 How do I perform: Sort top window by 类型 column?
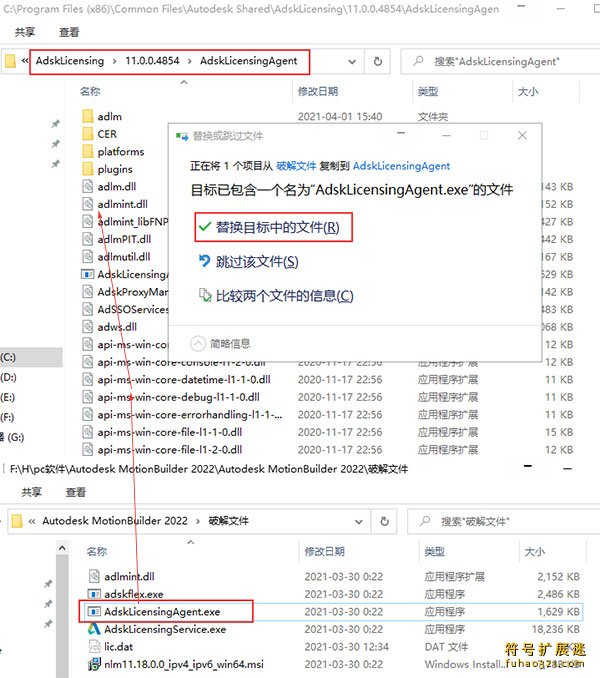pos(428,91)
